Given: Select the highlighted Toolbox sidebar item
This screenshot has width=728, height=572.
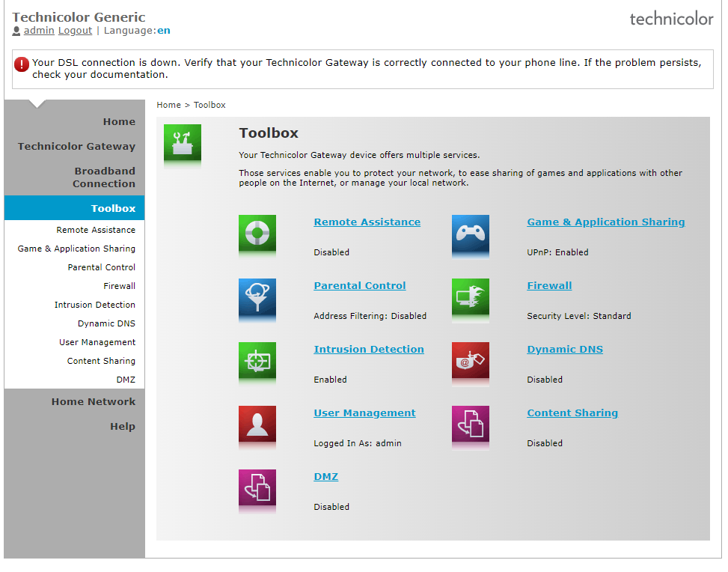Looking at the screenshot, I should pos(74,208).
